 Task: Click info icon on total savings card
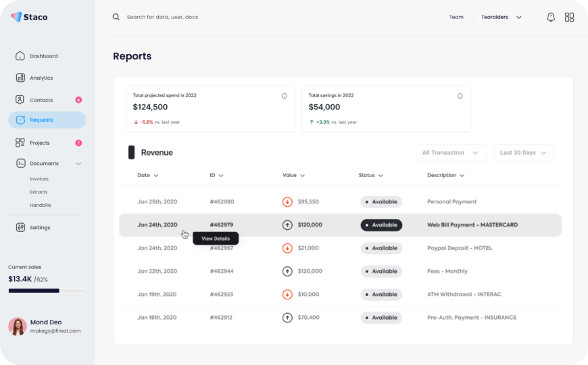[x=460, y=96]
